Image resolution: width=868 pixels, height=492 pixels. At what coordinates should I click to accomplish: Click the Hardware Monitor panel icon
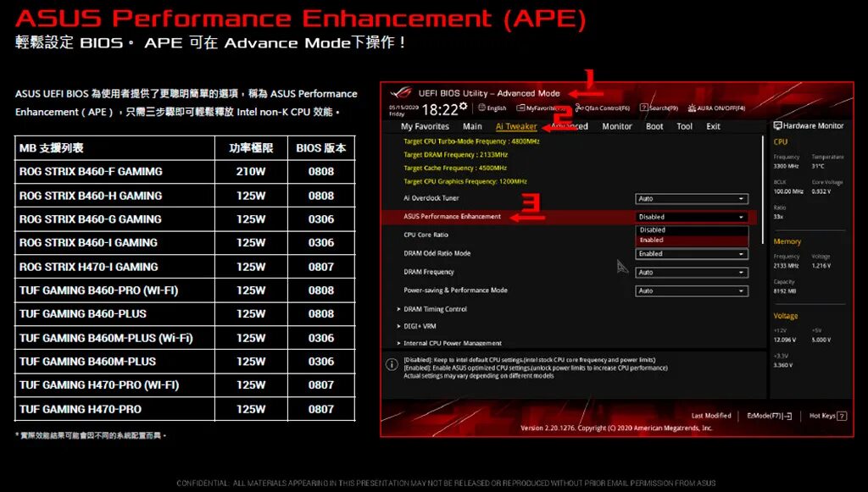777,126
